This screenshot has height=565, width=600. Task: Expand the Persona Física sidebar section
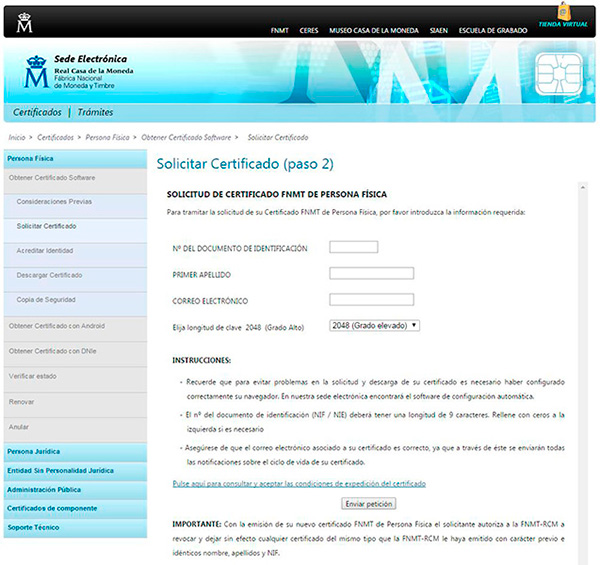pos(75,159)
